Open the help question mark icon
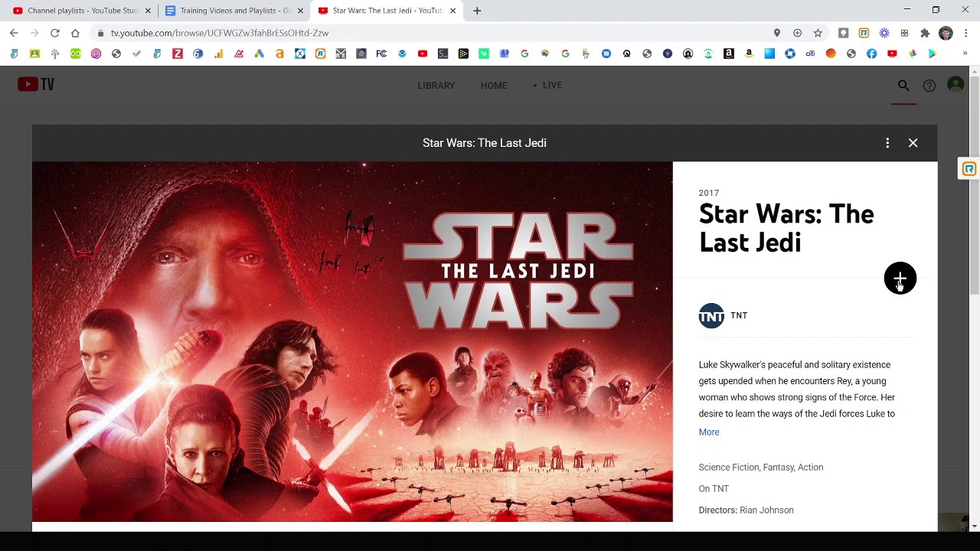Viewport: 980px width, 551px height. [929, 86]
